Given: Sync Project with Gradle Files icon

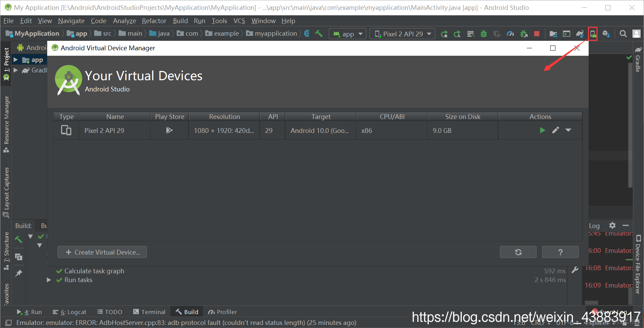Looking at the screenshot, I should coord(580,34).
